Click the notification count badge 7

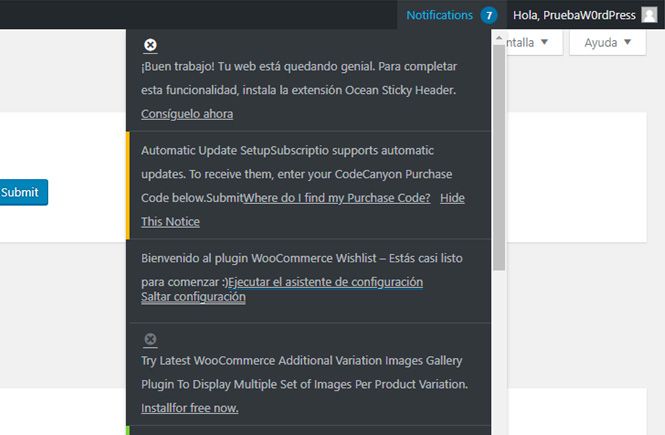click(x=489, y=16)
